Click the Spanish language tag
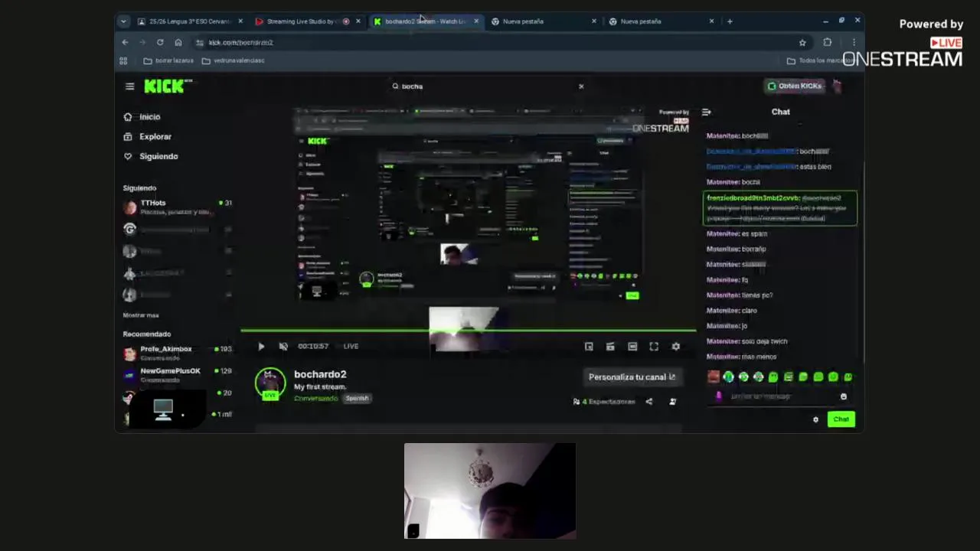 coord(357,398)
